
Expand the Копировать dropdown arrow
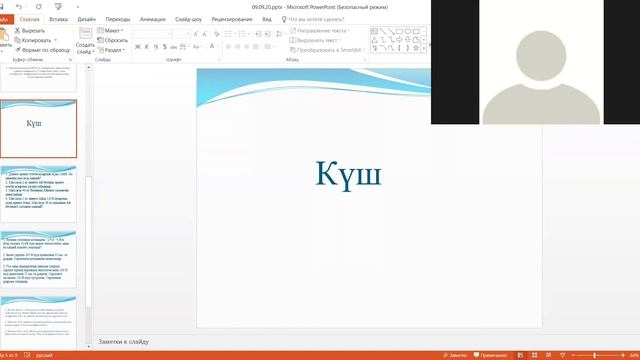click(x=56, y=40)
